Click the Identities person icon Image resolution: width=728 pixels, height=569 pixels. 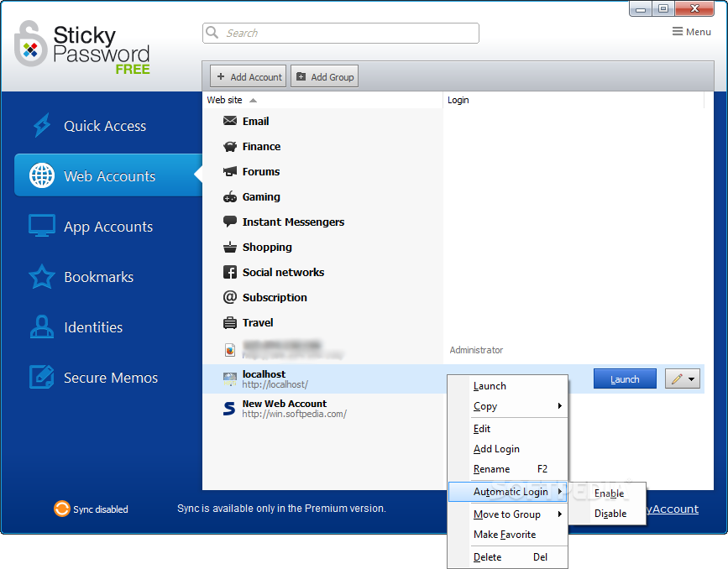[42, 326]
